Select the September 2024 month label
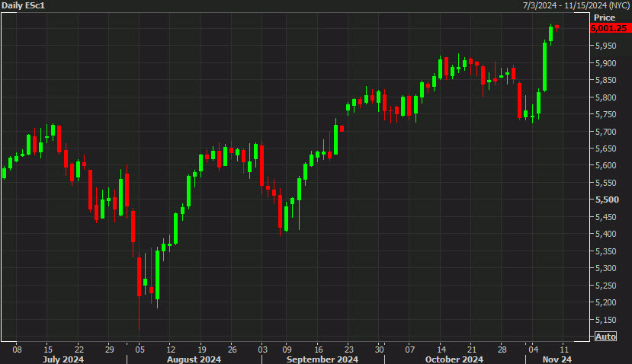Image resolution: width=632 pixels, height=364 pixels. tap(323, 359)
